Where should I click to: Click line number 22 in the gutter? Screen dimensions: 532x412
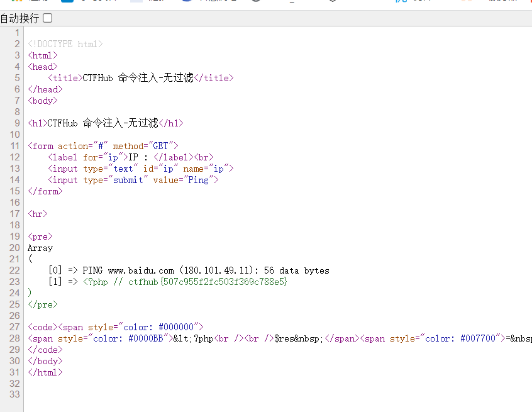tap(14, 270)
